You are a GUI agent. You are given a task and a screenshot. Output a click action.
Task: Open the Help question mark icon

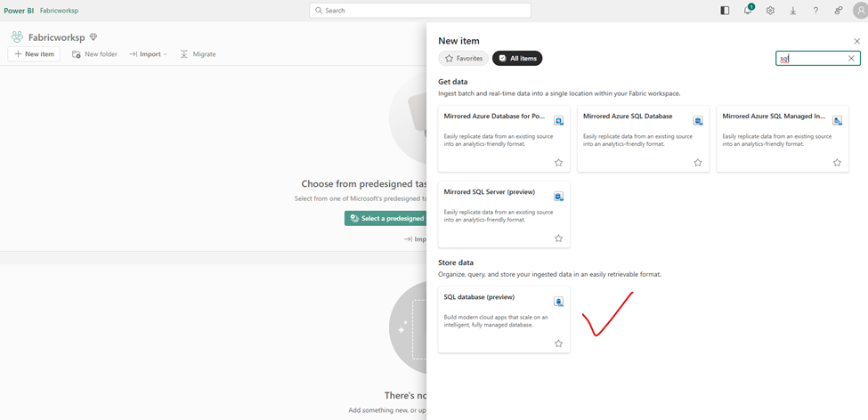[815, 11]
